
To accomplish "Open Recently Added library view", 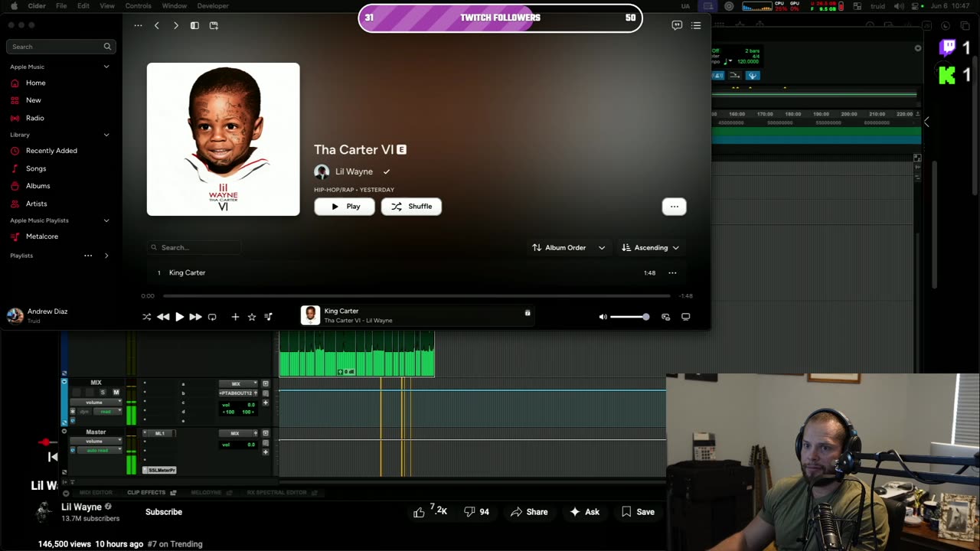I will (51, 151).
